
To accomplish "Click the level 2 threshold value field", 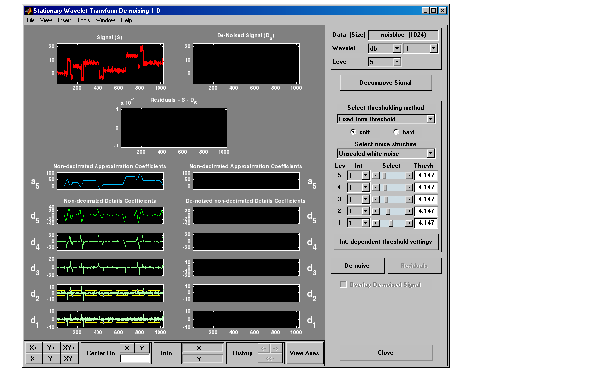I will click(x=426, y=211).
